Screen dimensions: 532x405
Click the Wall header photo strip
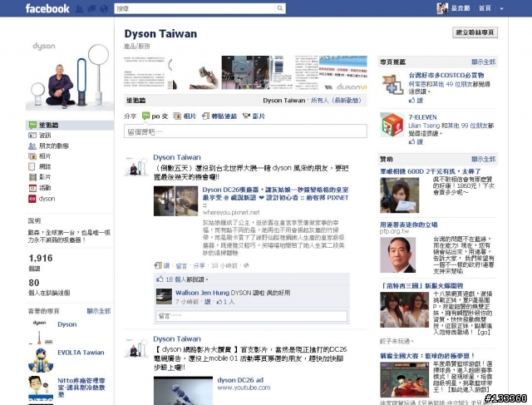(245, 72)
